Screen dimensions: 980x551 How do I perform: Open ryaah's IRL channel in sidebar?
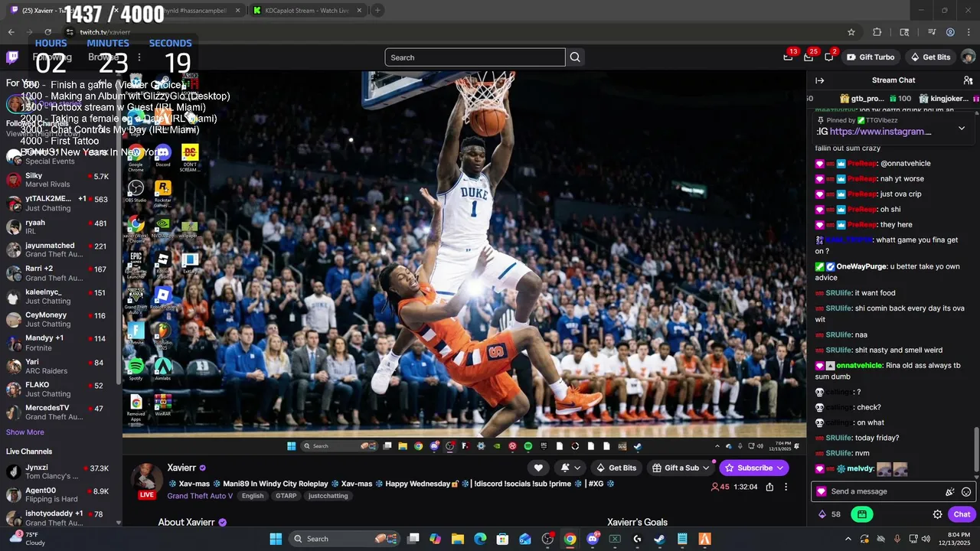pyautogui.click(x=60, y=227)
